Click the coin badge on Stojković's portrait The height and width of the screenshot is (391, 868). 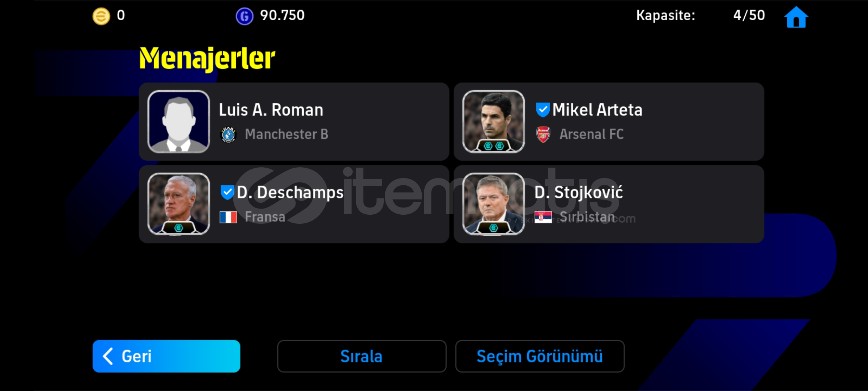point(494,228)
